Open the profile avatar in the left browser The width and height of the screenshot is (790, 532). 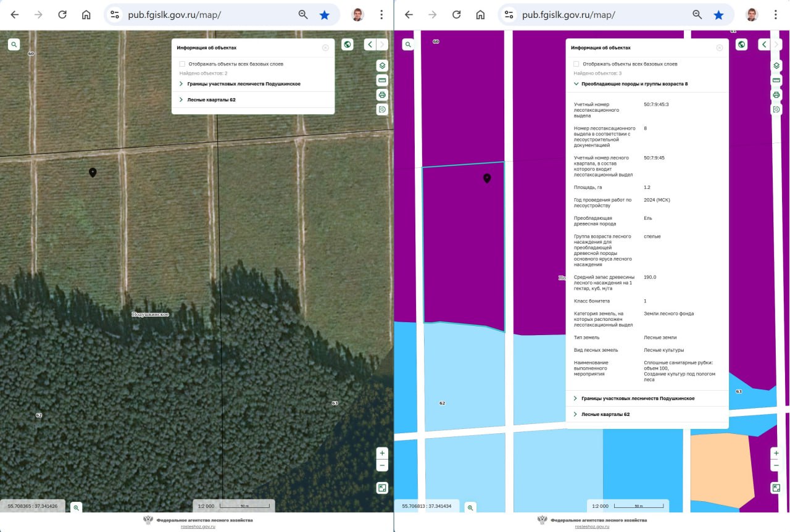[x=357, y=15]
